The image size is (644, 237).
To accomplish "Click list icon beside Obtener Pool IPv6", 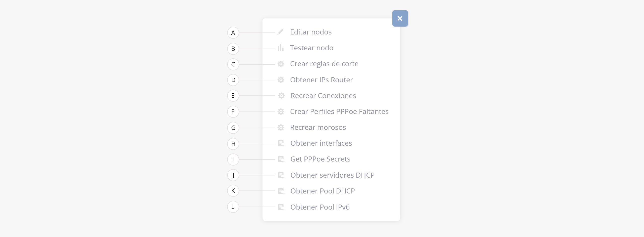I will click(x=281, y=207).
